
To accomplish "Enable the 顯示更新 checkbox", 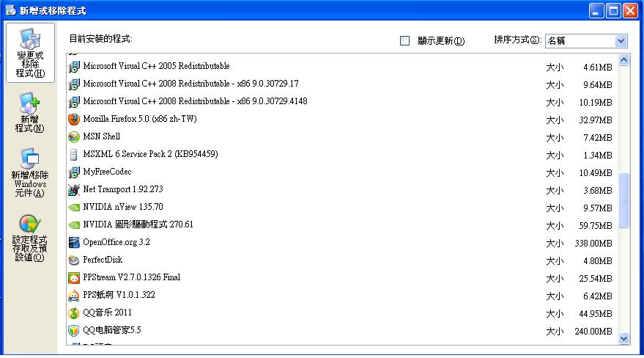I will pos(404,40).
